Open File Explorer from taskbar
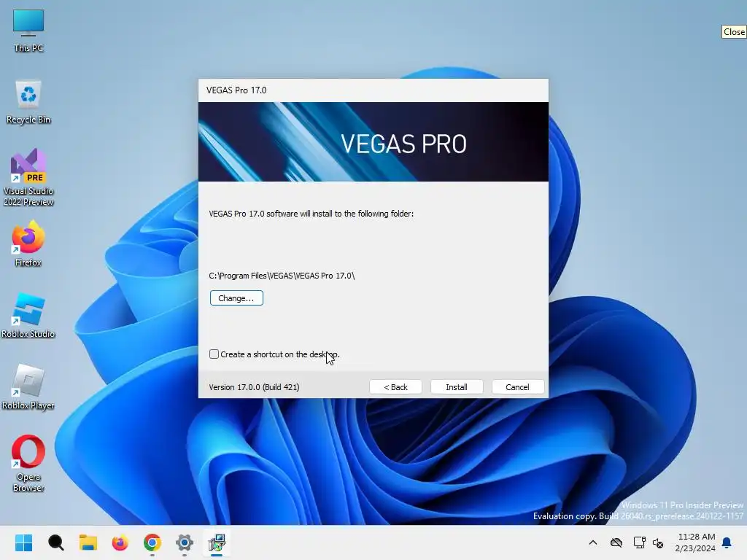Viewport: 747px width, 560px height. coord(88,542)
